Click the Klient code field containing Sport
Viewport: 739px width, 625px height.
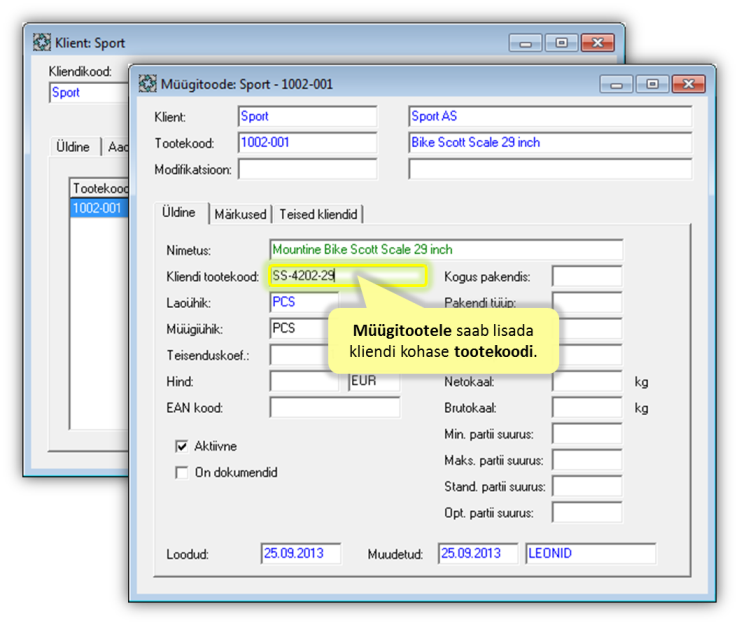coord(307,116)
